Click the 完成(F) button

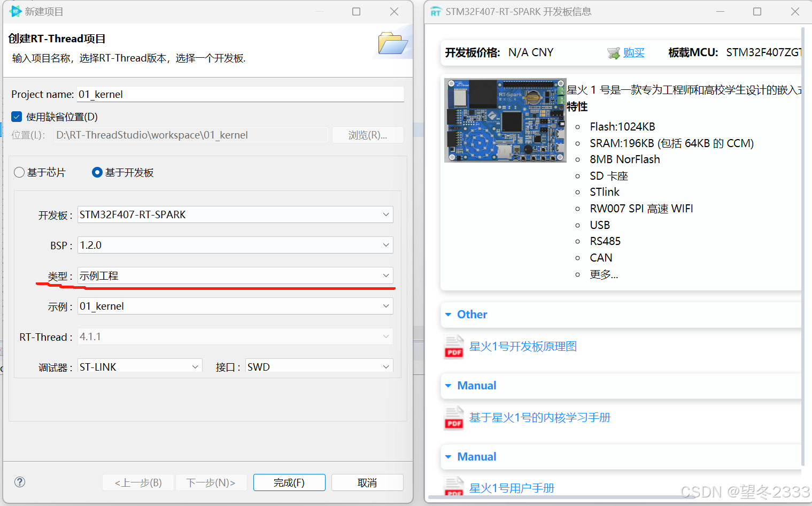point(289,482)
